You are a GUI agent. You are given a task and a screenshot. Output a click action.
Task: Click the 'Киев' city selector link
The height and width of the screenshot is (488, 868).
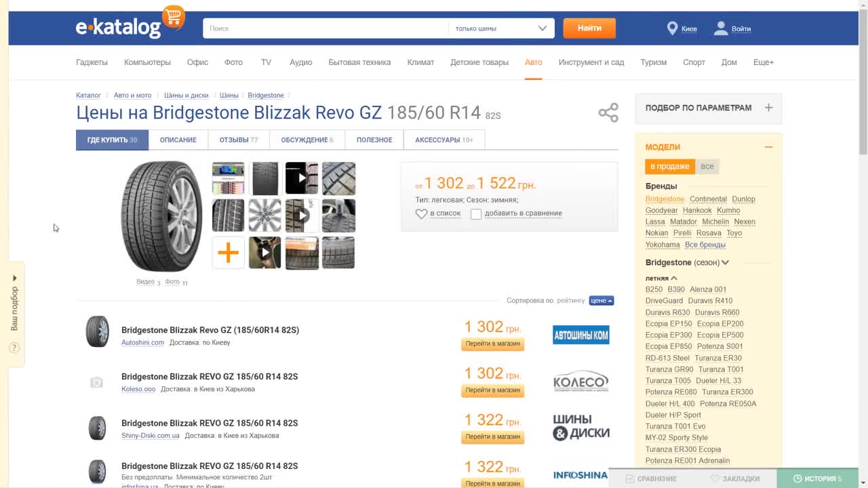pos(689,28)
